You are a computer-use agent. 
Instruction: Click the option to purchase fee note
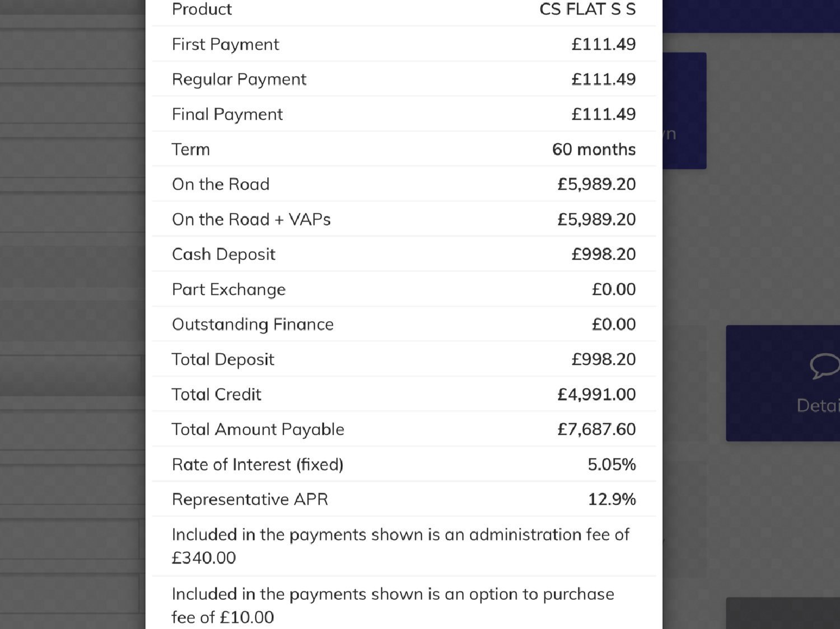click(x=393, y=605)
